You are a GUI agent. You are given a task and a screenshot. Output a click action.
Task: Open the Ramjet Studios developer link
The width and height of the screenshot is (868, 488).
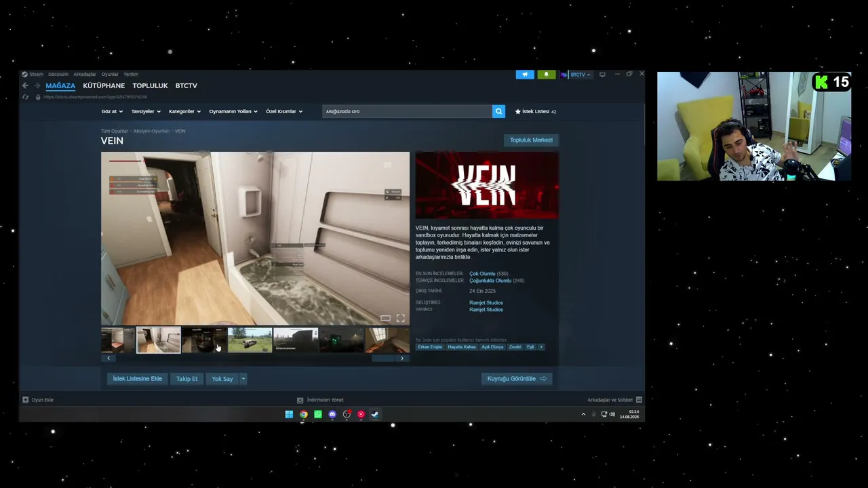pos(486,303)
